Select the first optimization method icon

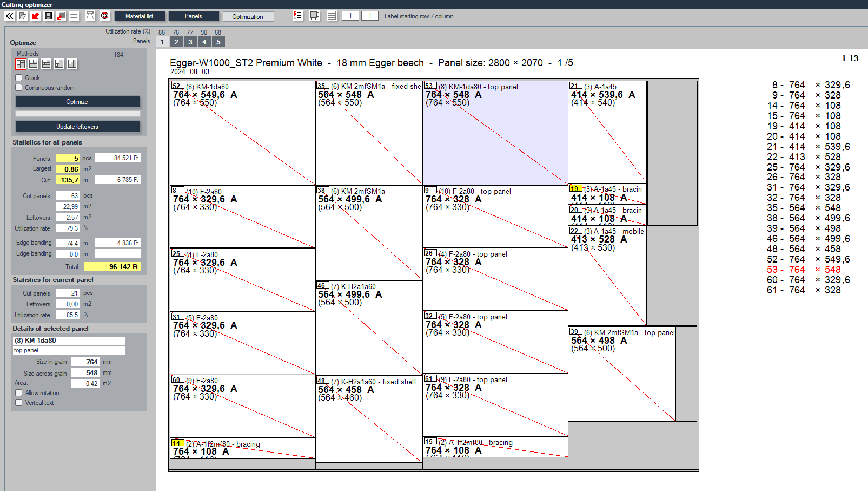[21, 64]
